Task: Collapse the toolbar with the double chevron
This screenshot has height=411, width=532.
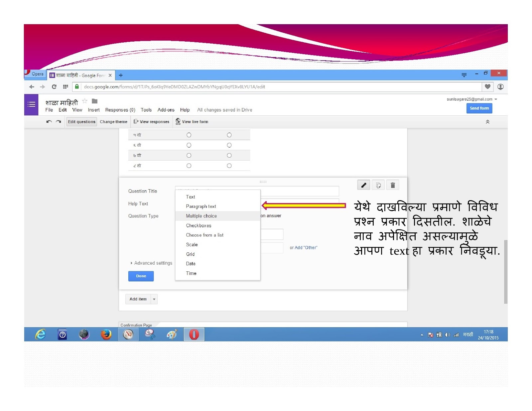Action: coord(487,122)
